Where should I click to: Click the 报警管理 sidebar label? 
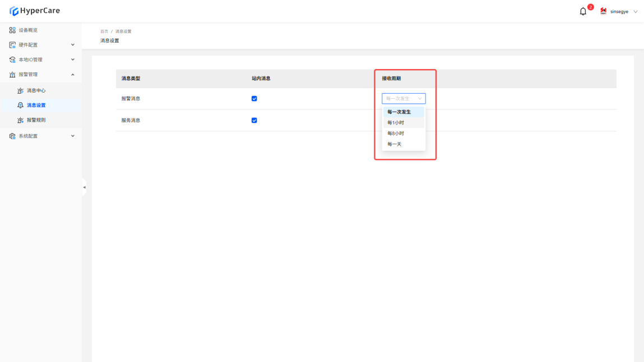pyautogui.click(x=28, y=75)
